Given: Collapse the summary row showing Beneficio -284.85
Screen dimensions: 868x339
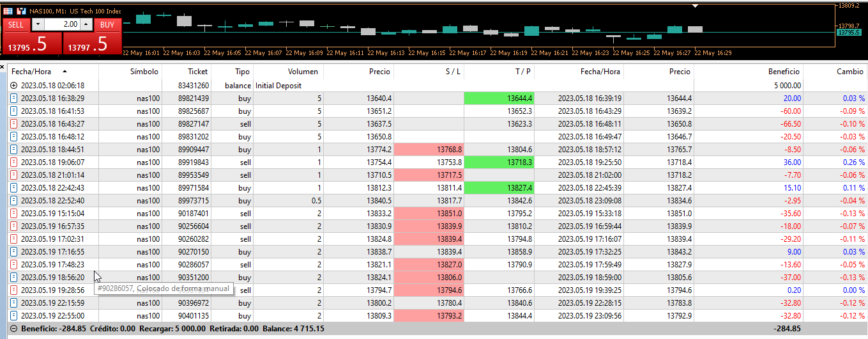Looking at the screenshot, I should point(14,329).
